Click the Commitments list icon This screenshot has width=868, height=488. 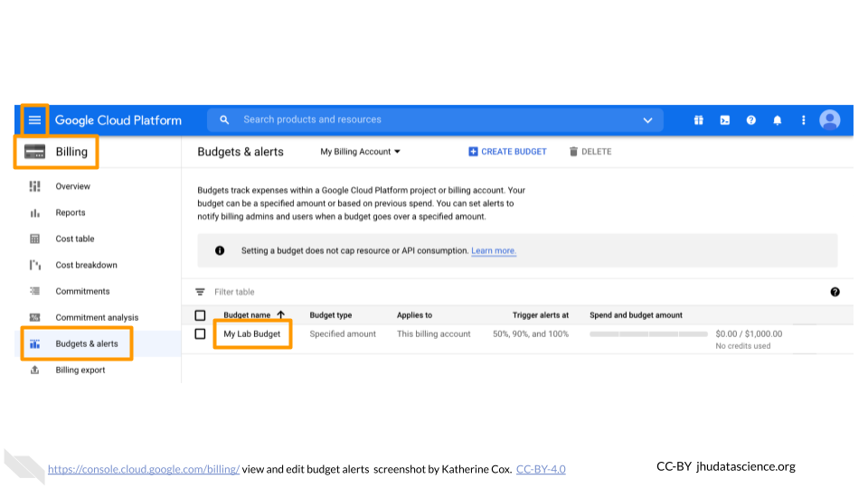[35, 291]
